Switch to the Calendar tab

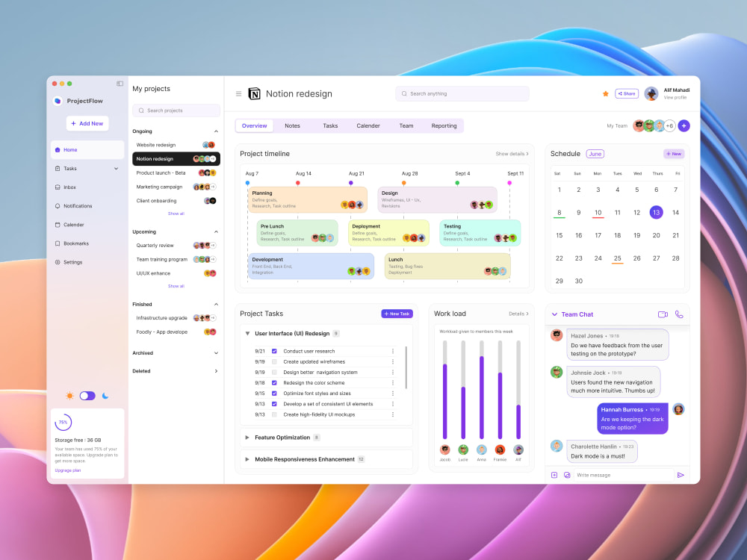click(x=368, y=125)
